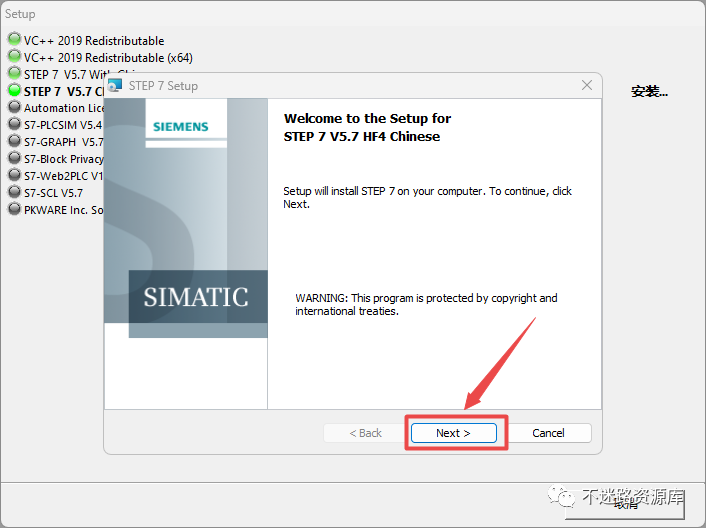Click the bright green icon of bold STEP 7 V5.7

[14, 90]
